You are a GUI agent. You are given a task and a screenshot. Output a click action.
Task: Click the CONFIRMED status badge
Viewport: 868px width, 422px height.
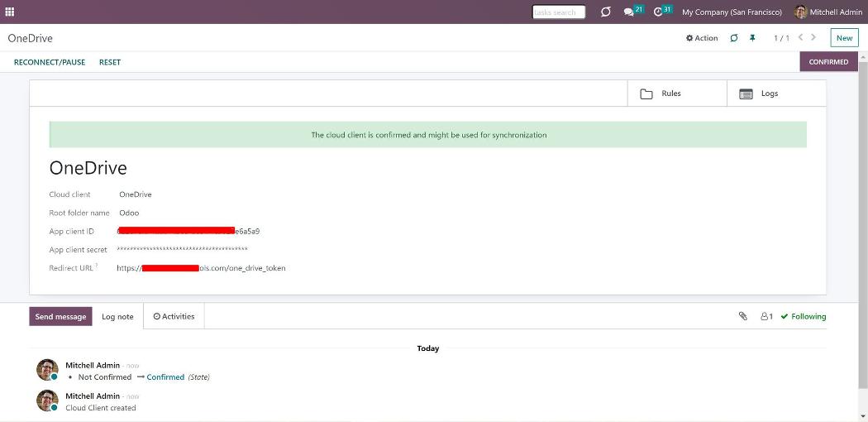coord(828,62)
